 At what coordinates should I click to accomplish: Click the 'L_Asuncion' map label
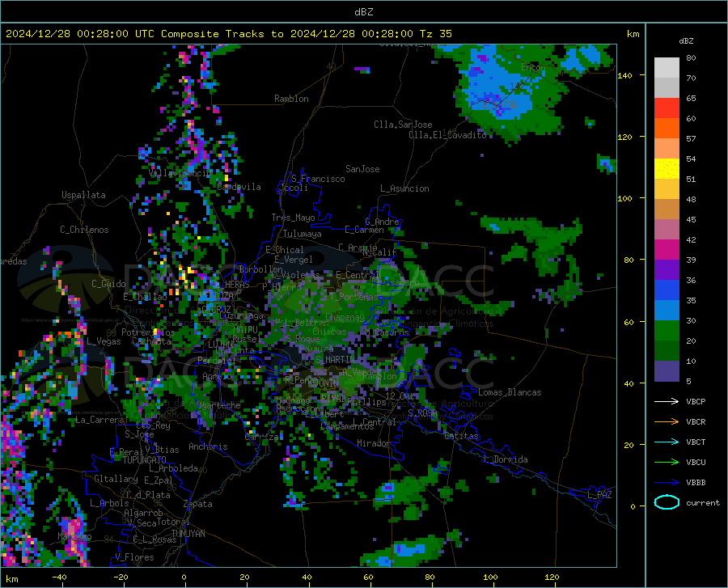click(x=404, y=188)
